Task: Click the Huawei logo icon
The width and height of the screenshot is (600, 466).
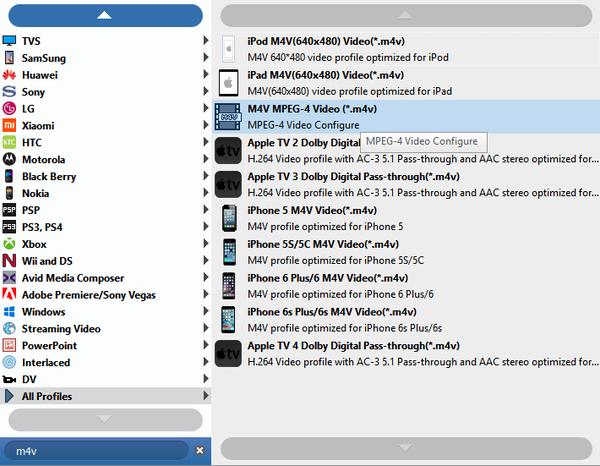Action: pos(9,75)
